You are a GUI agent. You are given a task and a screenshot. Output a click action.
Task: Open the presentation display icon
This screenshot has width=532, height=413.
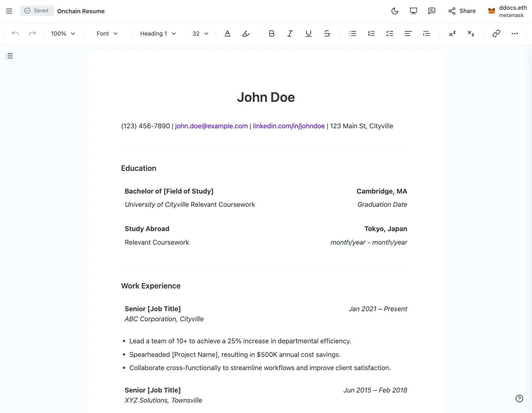click(x=413, y=11)
